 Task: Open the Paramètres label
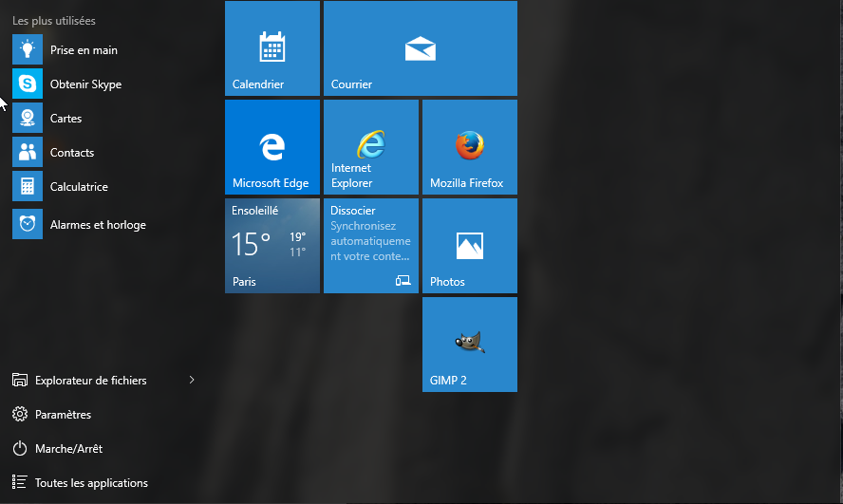click(63, 414)
